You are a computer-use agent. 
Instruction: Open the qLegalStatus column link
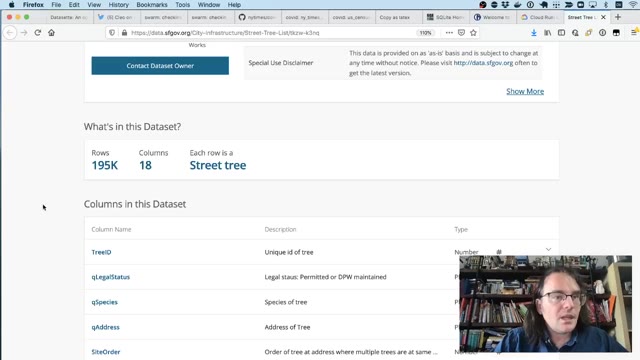pos(111,277)
